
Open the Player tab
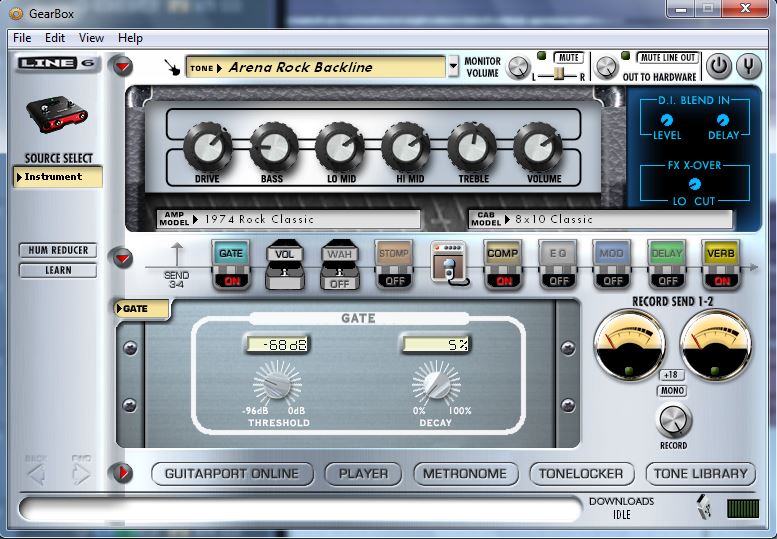point(363,474)
